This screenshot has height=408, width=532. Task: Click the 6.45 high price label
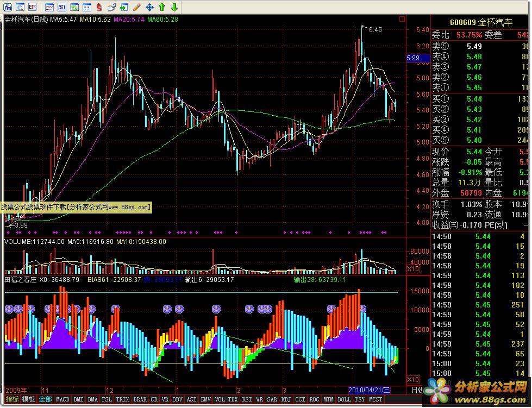(375, 30)
